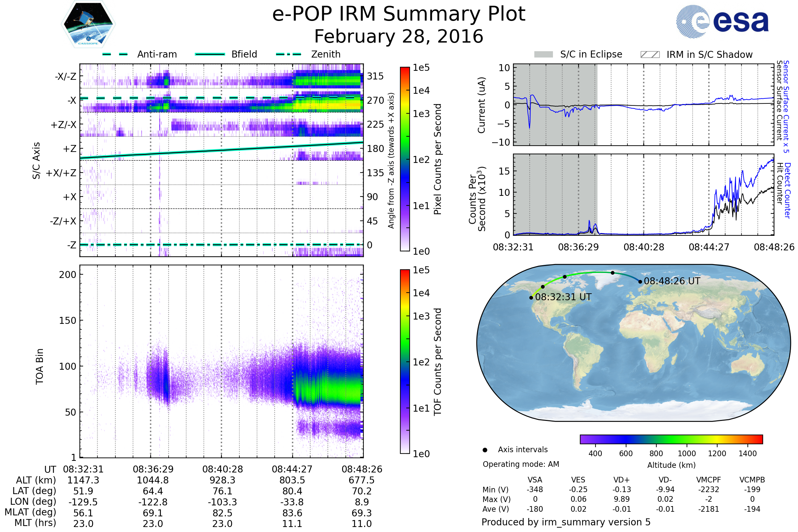
Task: Click the ESA logo
Action: point(722,21)
